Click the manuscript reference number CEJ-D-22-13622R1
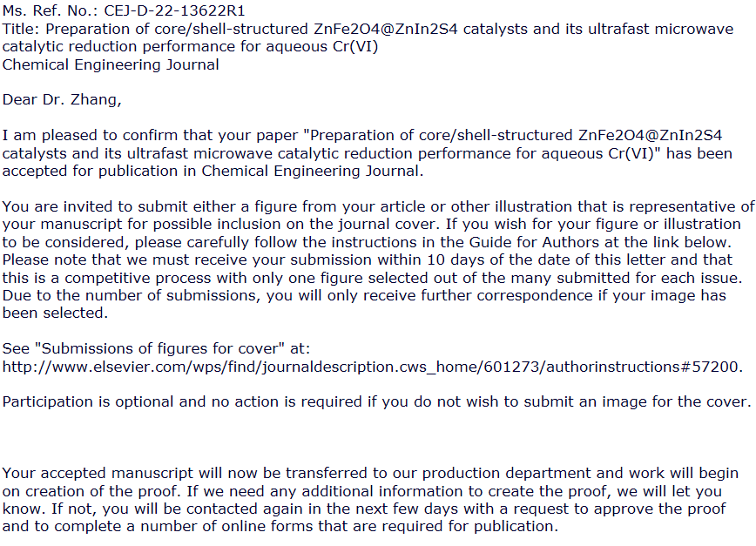756x546 pixels. [x=174, y=10]
